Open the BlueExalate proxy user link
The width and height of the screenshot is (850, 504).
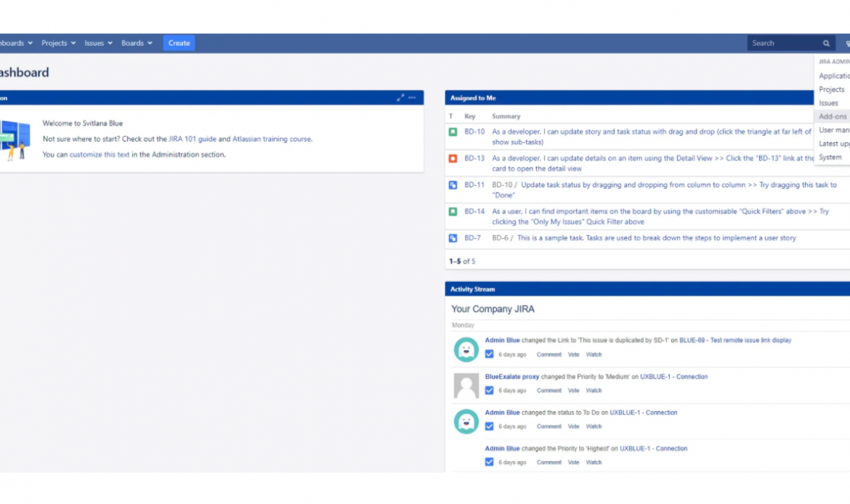point(511,377)
